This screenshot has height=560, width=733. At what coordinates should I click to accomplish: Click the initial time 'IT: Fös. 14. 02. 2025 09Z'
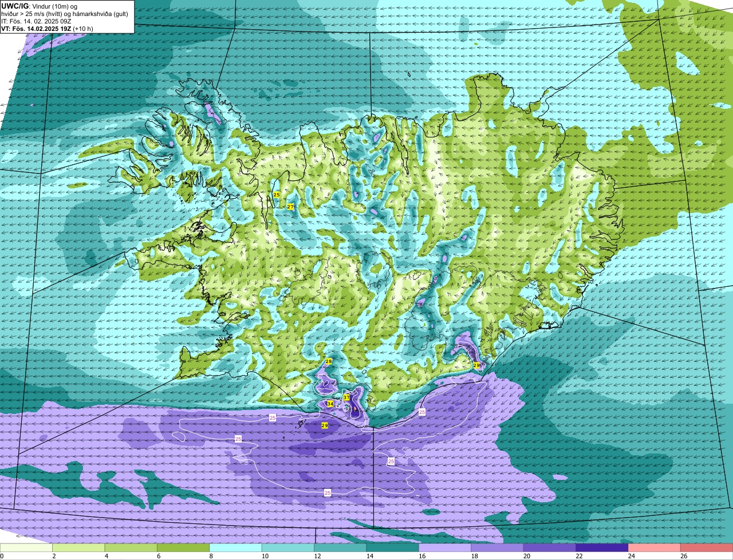point(36,21)
